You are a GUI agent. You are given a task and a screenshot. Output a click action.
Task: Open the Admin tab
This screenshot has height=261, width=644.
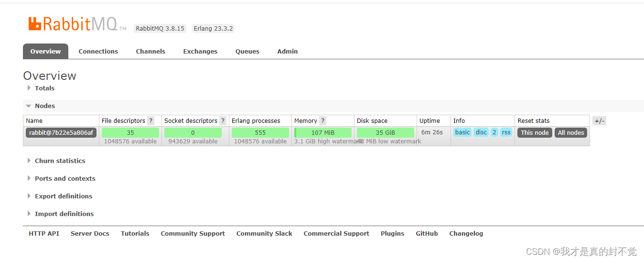pos(288,51)
